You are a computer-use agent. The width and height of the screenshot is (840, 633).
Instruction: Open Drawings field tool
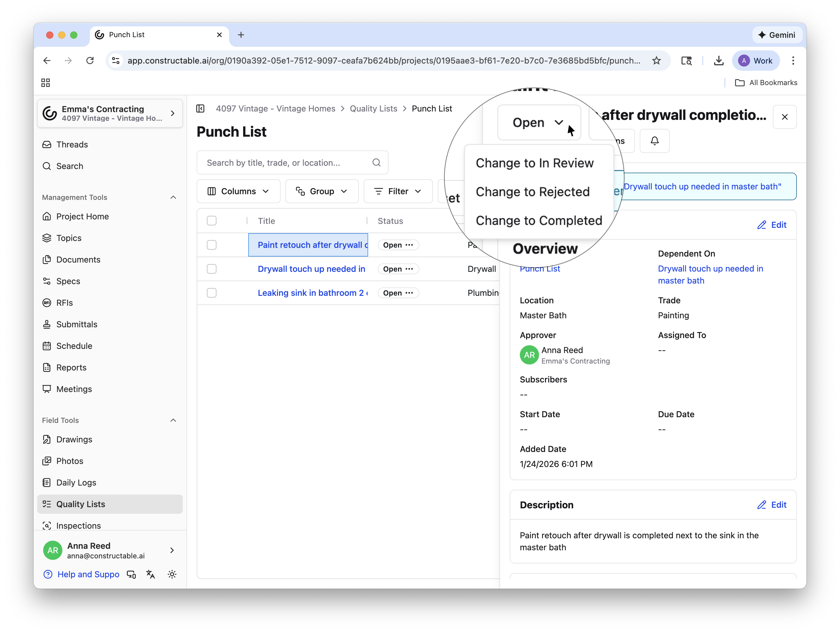click(110, 439)
